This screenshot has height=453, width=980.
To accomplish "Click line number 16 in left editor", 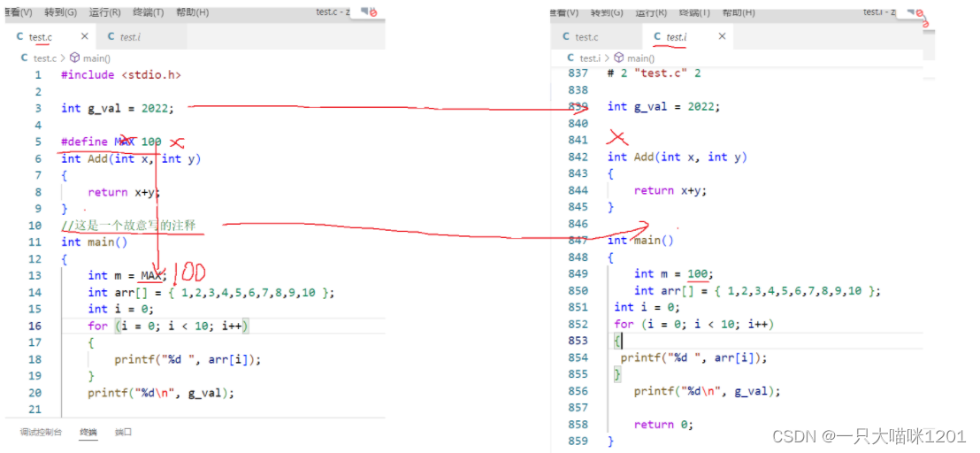I will click(x=34, y=326).
